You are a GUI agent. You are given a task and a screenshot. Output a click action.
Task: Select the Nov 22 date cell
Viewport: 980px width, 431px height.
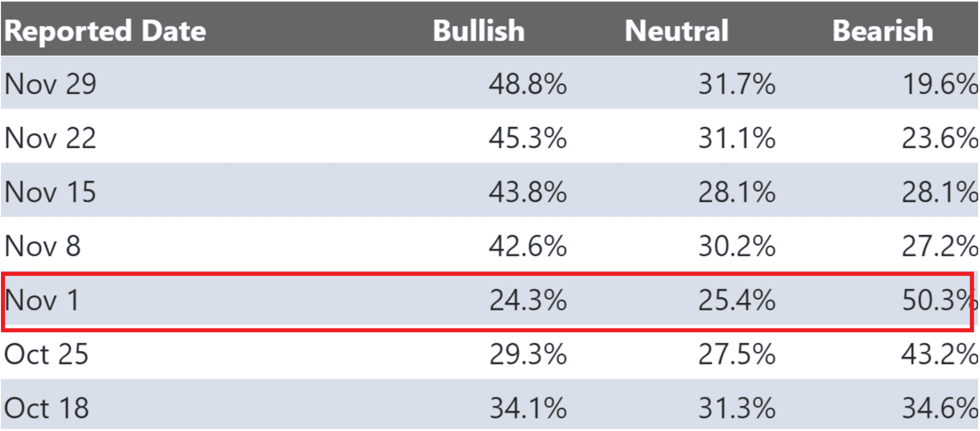[50, 138]
